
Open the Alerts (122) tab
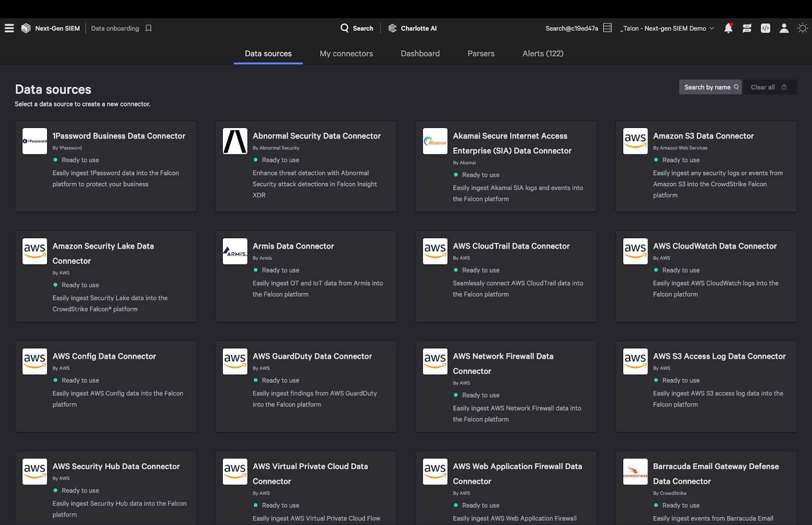point(543,53)
